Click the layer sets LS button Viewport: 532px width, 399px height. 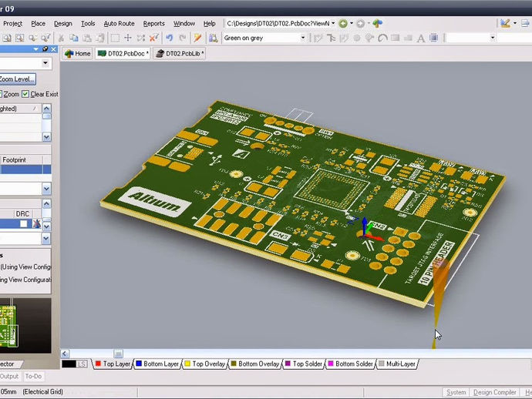pos(82,364)
